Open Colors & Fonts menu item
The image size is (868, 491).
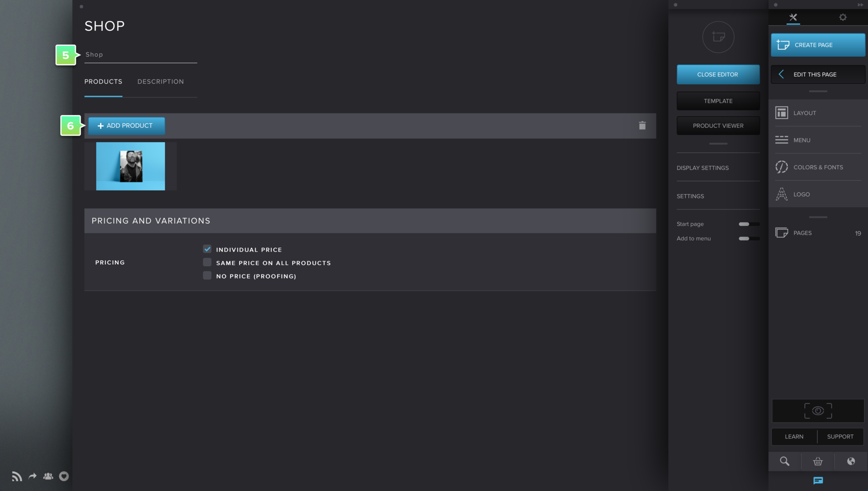tap(818, 167)
